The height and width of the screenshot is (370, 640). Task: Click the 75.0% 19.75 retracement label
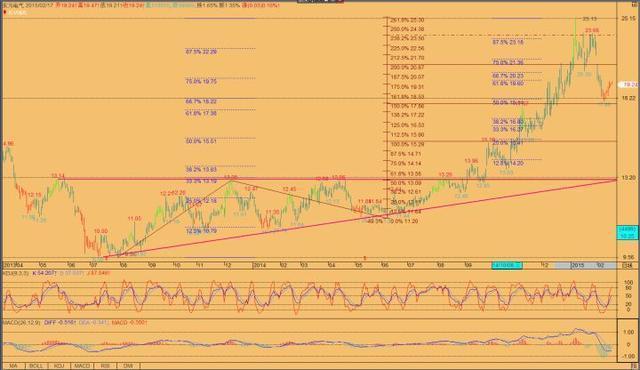[x=201, y=82]
